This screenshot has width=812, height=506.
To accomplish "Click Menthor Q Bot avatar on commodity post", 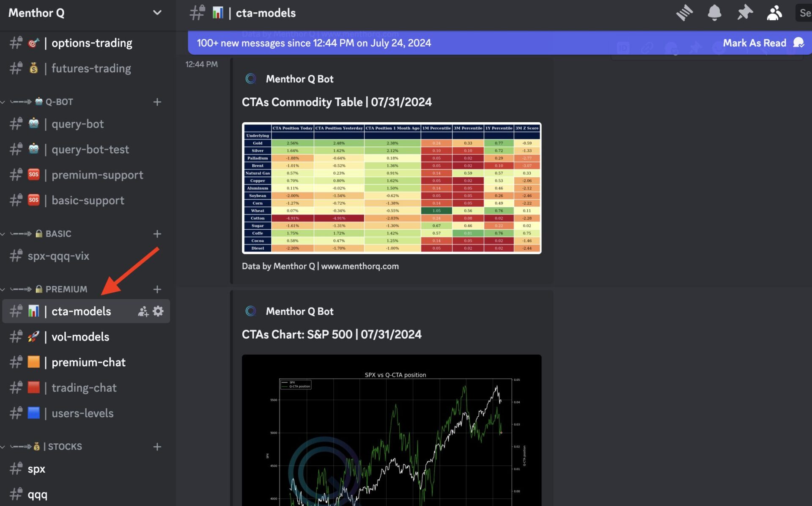I will (251, 79).
